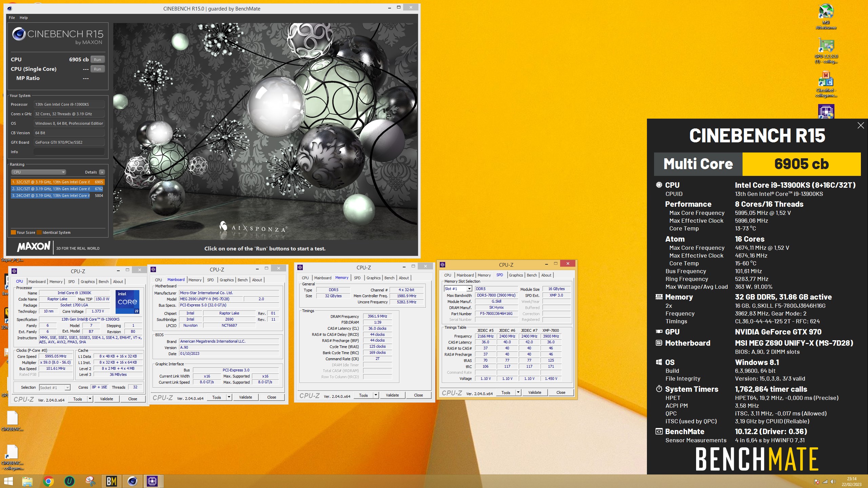Click the network icon in system tray
This screenshot has height=488, width=868.
825,482
